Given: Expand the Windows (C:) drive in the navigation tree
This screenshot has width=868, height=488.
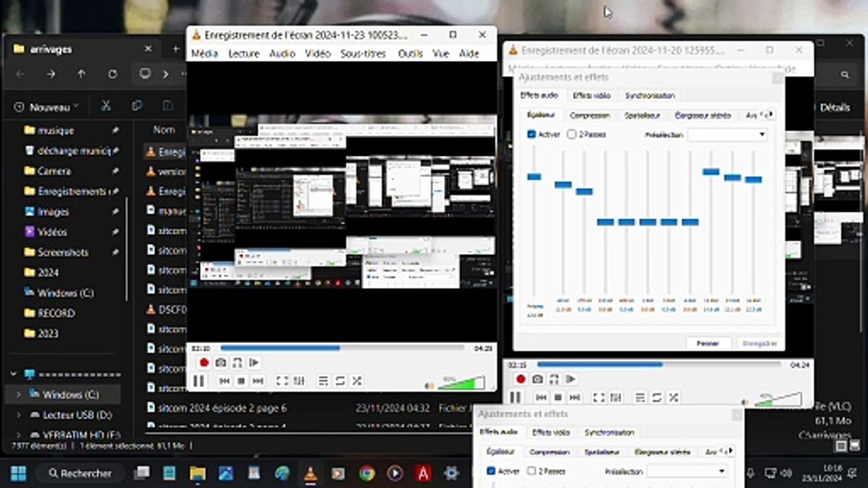Looking at the screenshot, I should [x=18, y=394].
